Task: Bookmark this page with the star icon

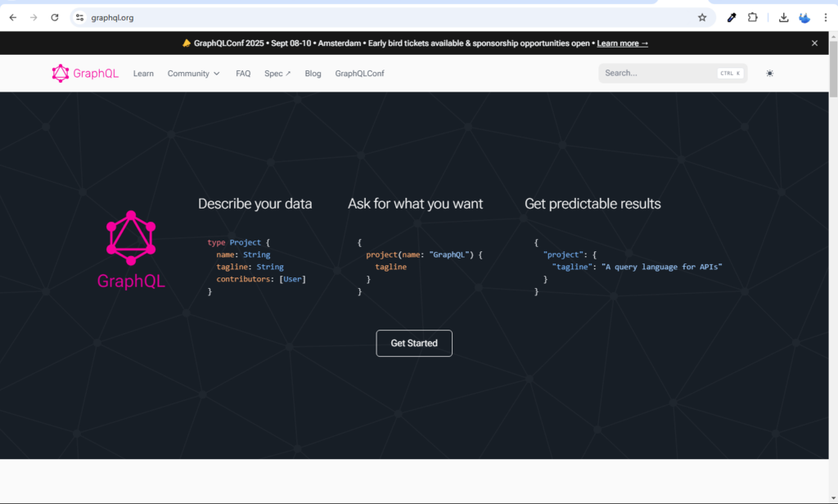Action: tap(702, 18)
